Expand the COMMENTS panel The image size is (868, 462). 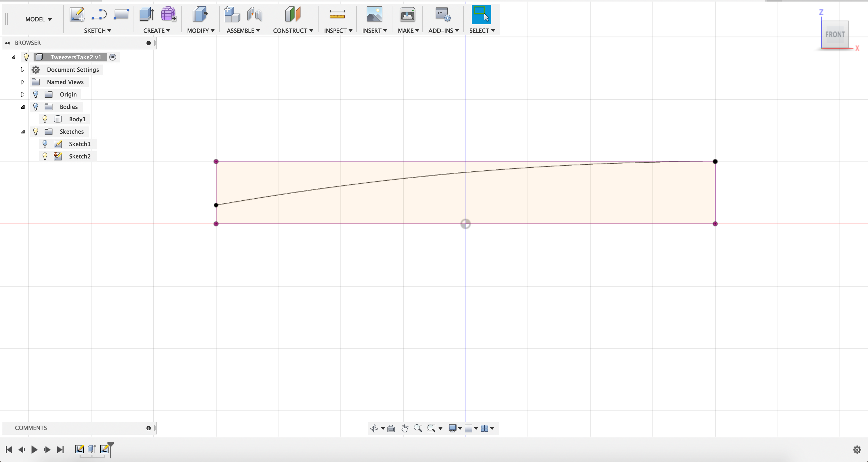pos(148,428)
